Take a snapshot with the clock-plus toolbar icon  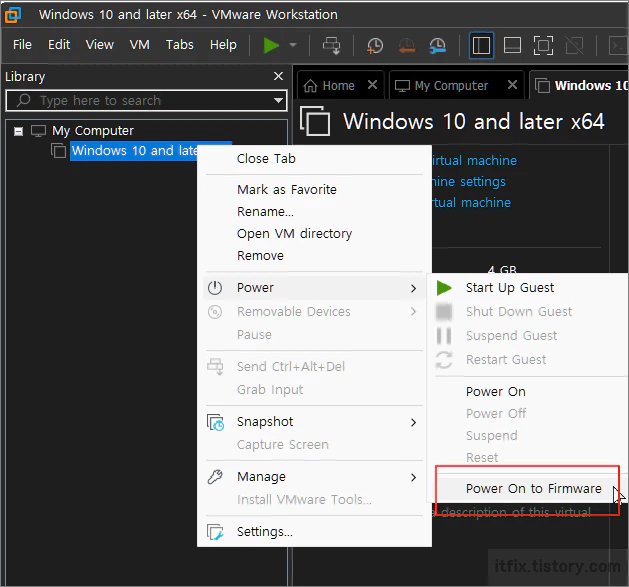[375, 45]
